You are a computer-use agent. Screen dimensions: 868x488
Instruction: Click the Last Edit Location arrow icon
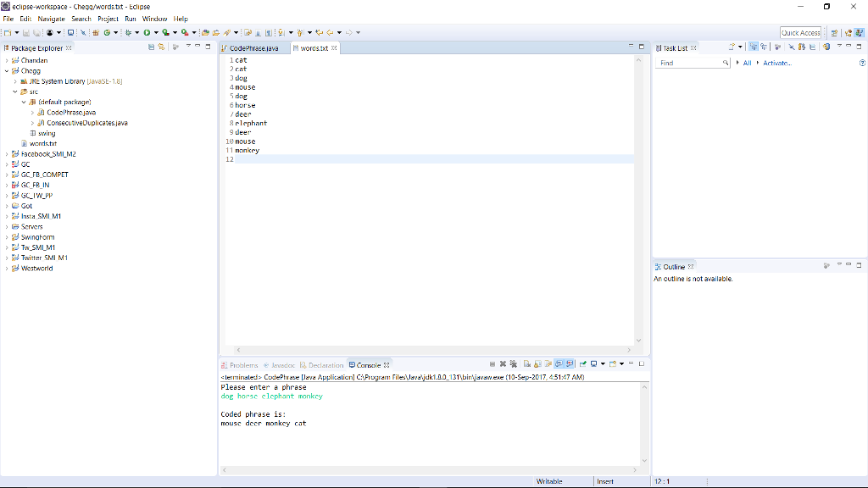pos(320,33)
